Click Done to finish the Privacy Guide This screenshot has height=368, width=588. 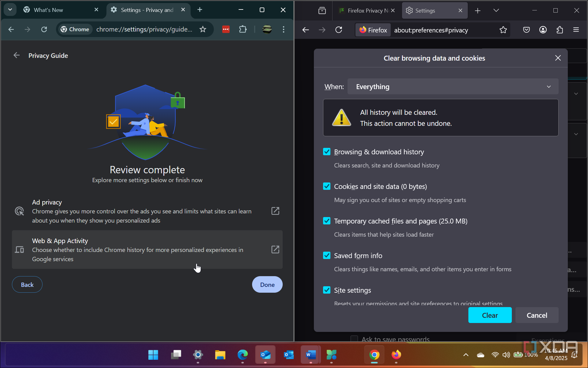267,284
